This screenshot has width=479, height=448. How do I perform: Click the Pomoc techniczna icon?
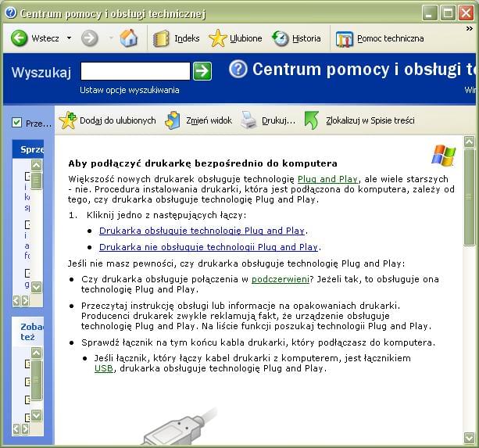pos(345,39)
